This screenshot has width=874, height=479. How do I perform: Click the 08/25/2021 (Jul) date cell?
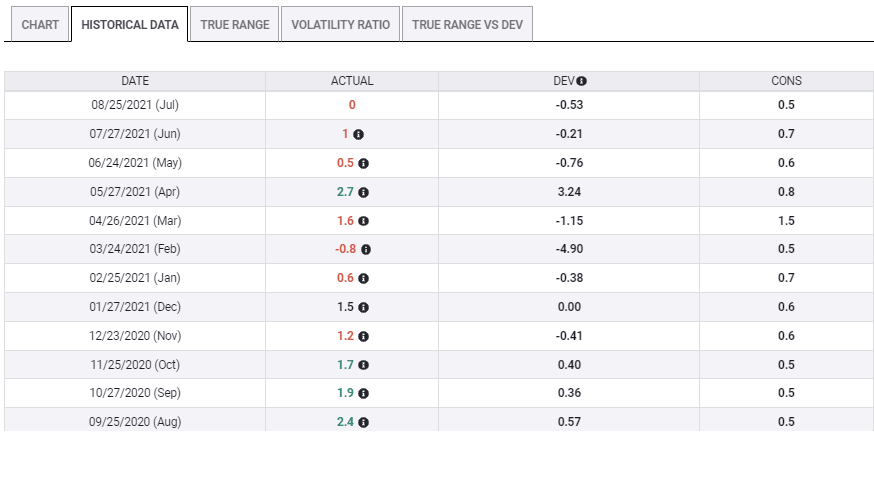135,105
